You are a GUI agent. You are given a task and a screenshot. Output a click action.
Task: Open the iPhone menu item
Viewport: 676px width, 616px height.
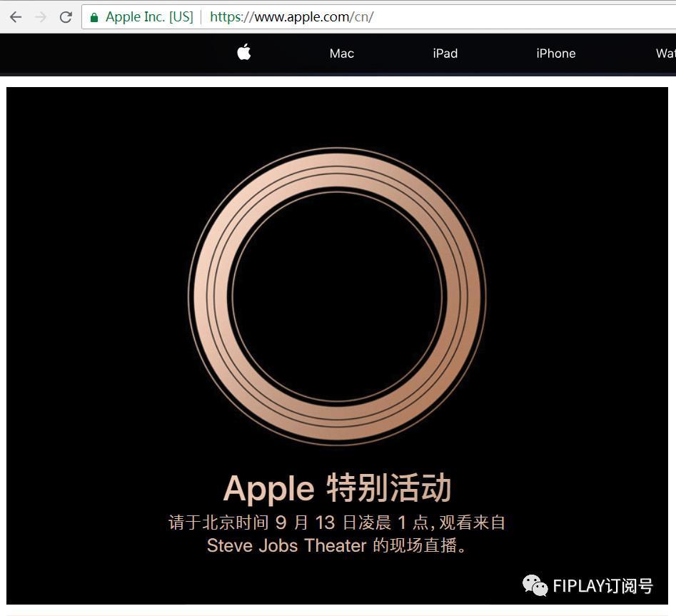point(555,54)
